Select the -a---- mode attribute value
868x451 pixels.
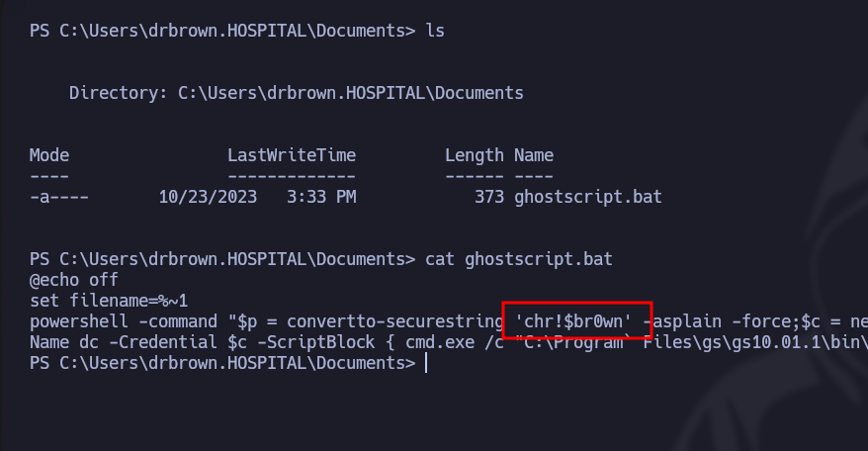tap(59, 197)
